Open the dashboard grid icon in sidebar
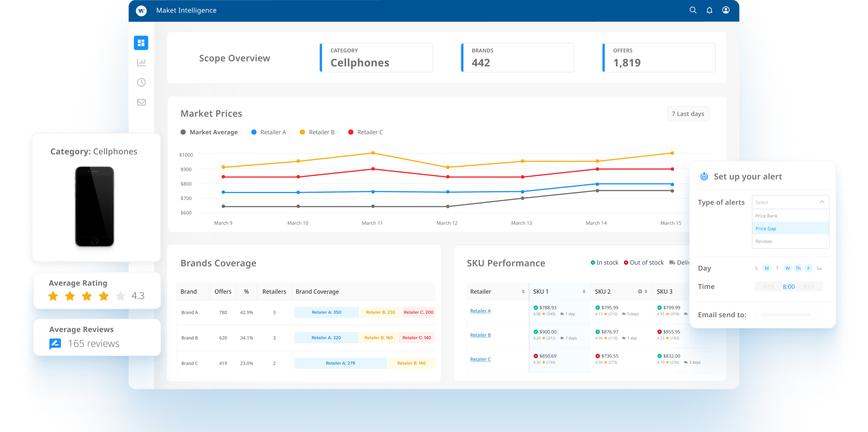Image resolution: width=868 pixels, height=432 pixels. [141, 43]
